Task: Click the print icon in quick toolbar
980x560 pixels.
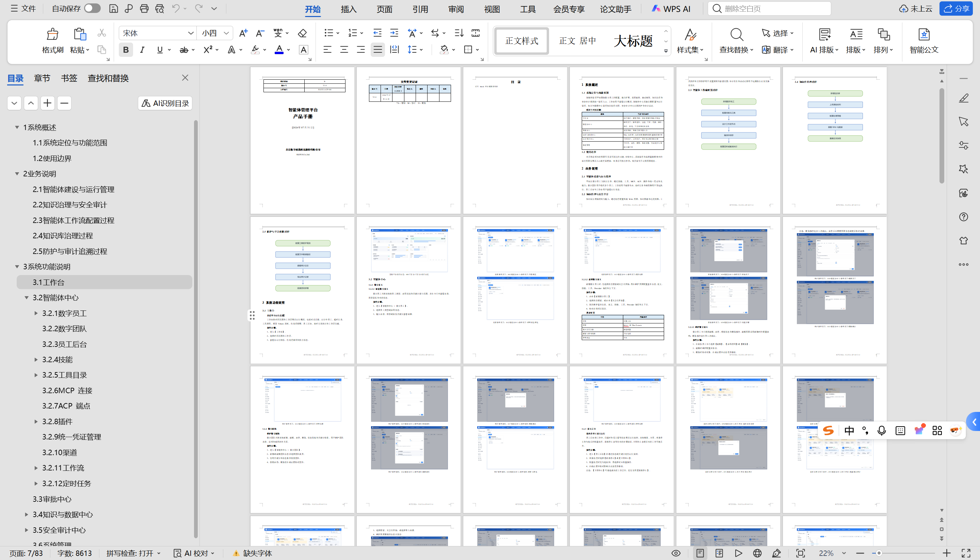Action: (144, 9)
